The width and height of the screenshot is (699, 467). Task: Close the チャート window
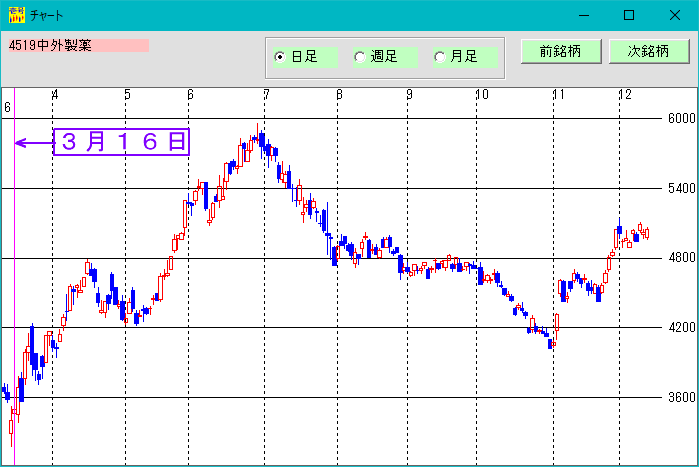pos(674,15)
